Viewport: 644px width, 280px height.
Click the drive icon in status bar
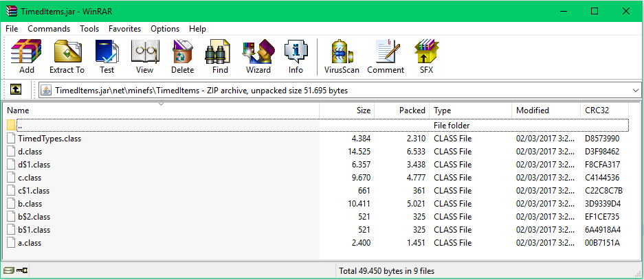pyautogui.click(x=8, y=270)
